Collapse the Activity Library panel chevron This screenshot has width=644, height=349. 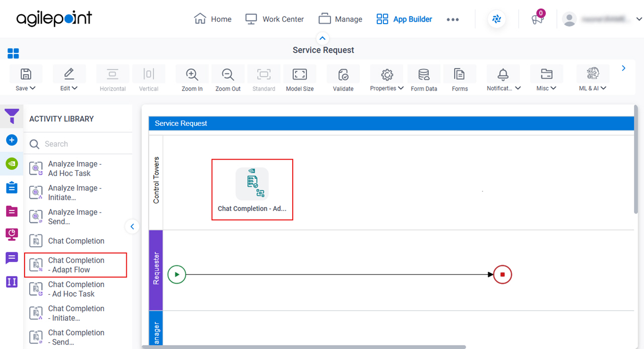[132, 226]
